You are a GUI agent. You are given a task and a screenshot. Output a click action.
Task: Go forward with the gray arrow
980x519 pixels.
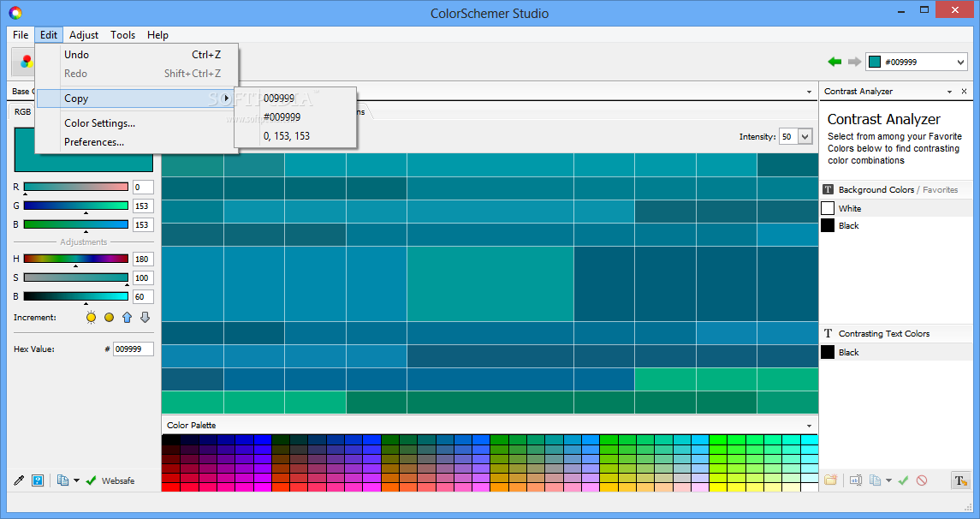pos(854,62)
